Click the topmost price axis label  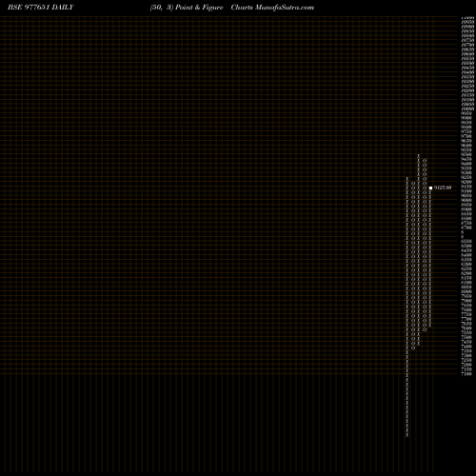click(467, 18)
